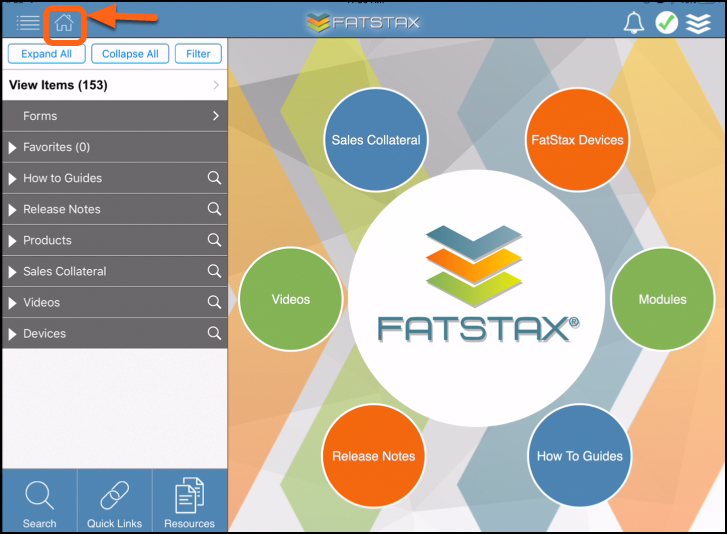This screenshot has height=534, width=727.
Task: Search within How to Guides magnifier
Action: pyautogui.click(x=214, y=178)
